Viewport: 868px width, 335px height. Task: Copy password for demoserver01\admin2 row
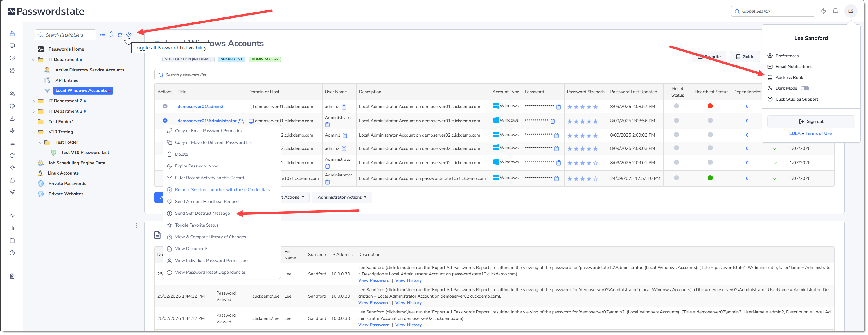[x=558, y=107]
